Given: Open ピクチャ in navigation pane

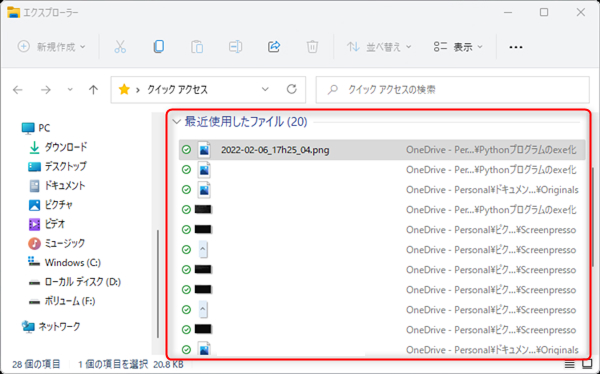Looking at the screenshot, I should [51, 205].
